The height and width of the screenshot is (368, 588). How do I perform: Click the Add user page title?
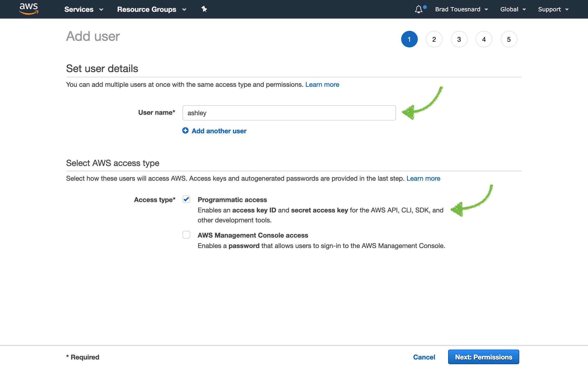pos(93,36)
